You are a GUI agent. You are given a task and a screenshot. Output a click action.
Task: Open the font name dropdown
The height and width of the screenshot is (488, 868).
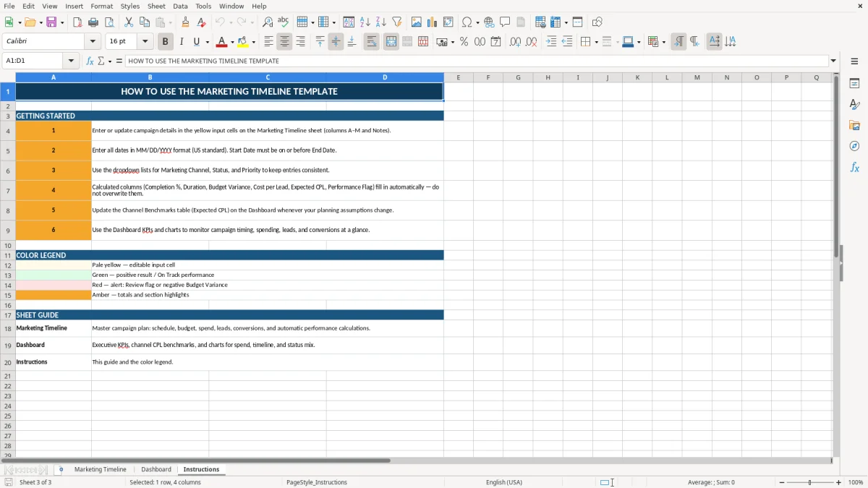pos(92,42)
